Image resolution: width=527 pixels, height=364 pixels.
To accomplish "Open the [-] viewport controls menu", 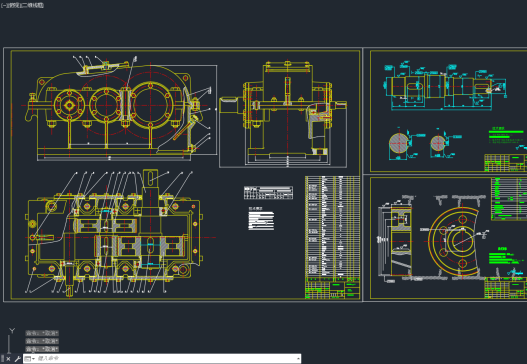I will pyautogui.click(x=4, y=5).
